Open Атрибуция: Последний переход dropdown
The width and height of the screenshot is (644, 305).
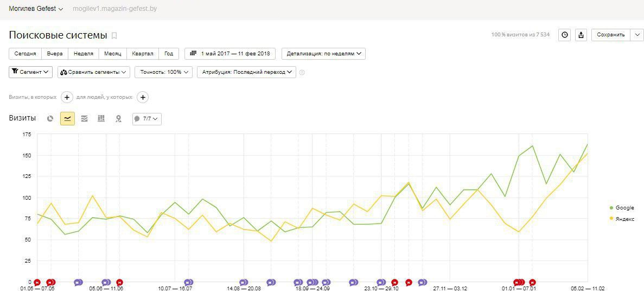coord(246,72)
